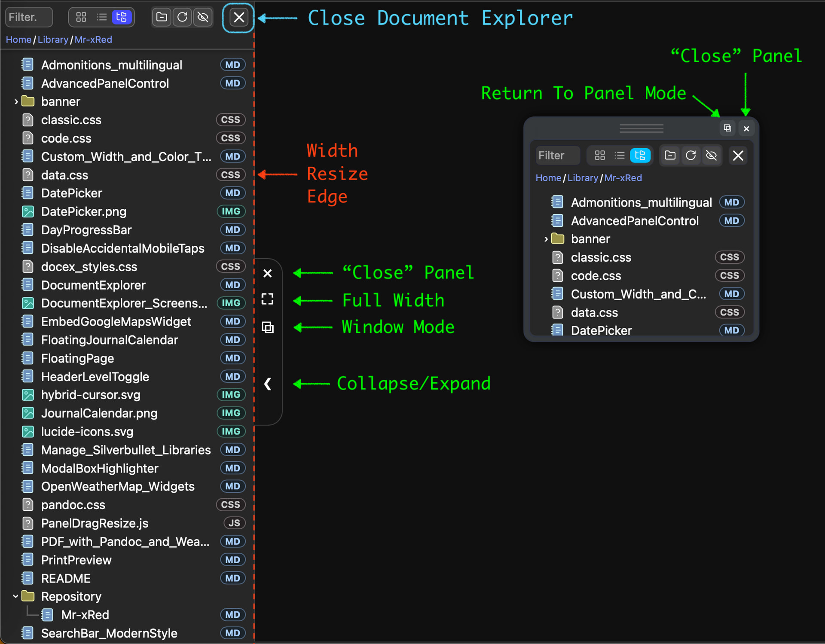825x644 pixels.
Task: Collapse the Repository folder
Action: pos(16,596)
